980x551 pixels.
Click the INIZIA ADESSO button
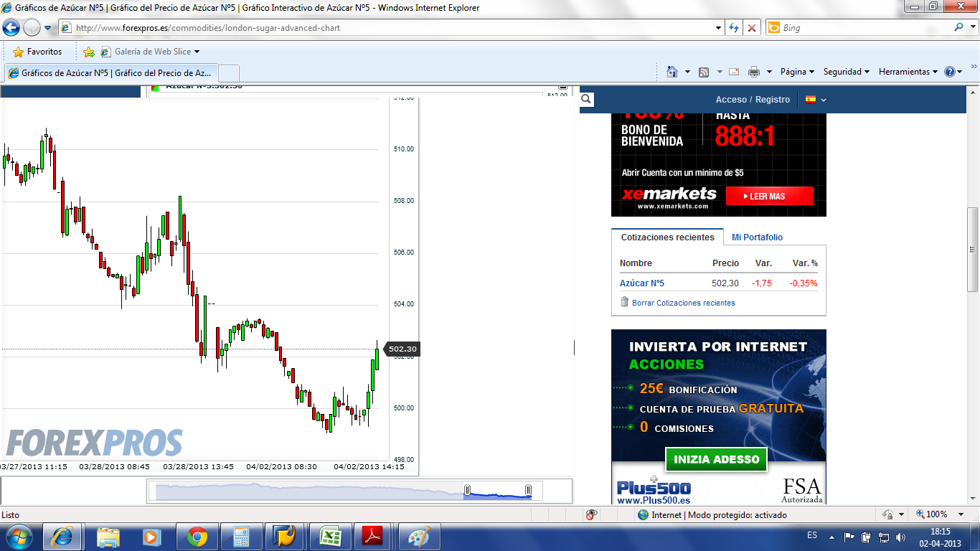coord(717,459)
